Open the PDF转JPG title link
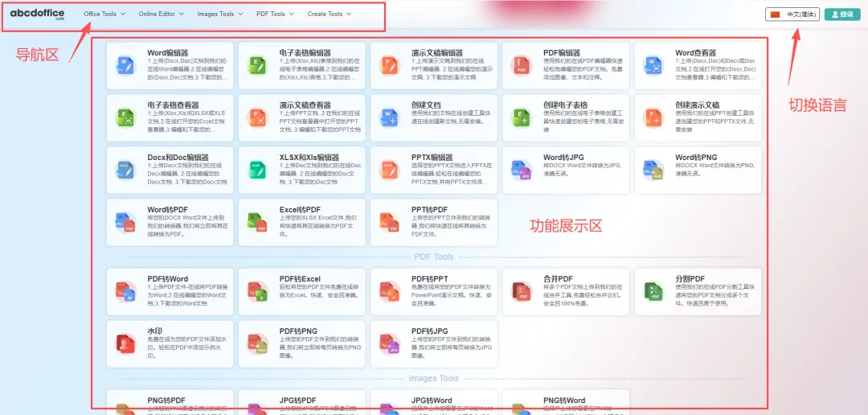 coord(429,331)
